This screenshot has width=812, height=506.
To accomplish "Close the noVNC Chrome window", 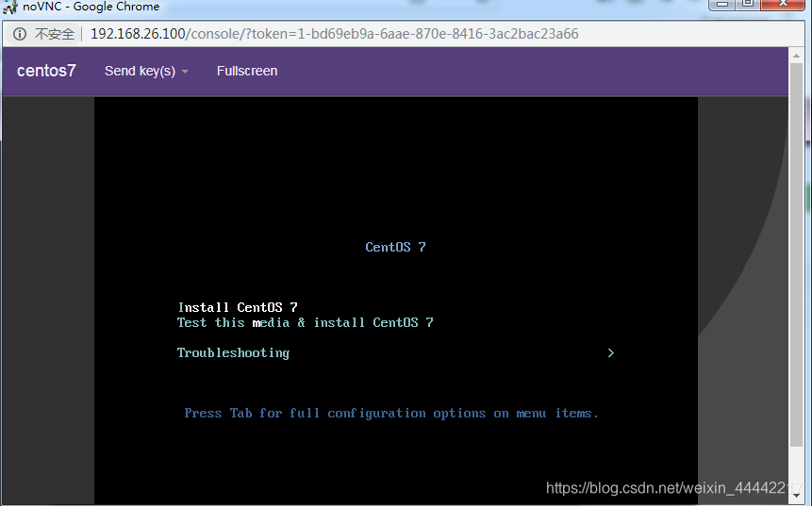I will tap(784, 4).
